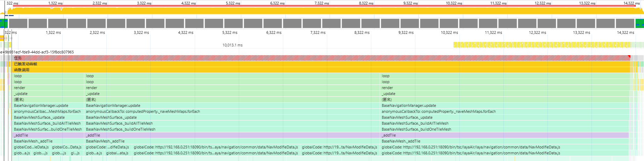Click the narrow gl…js flame entry
This screenshot has width=644, height=161.
75,153
